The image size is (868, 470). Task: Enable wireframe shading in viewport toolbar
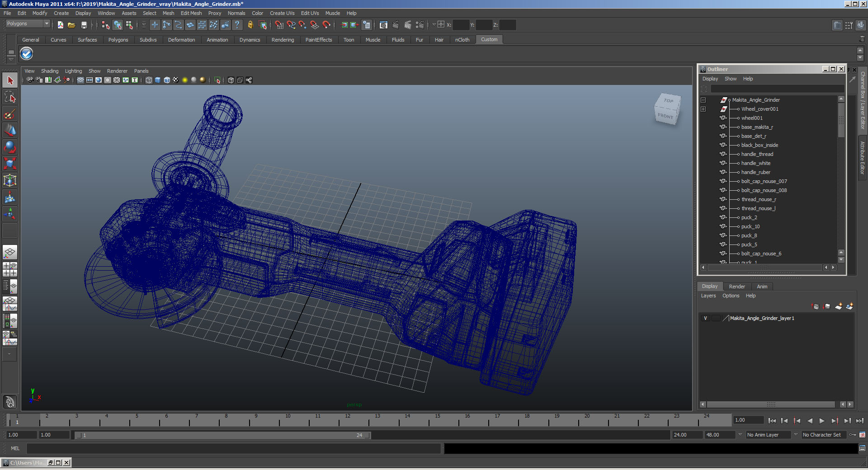pyautogui.click(x=149, y=80)
